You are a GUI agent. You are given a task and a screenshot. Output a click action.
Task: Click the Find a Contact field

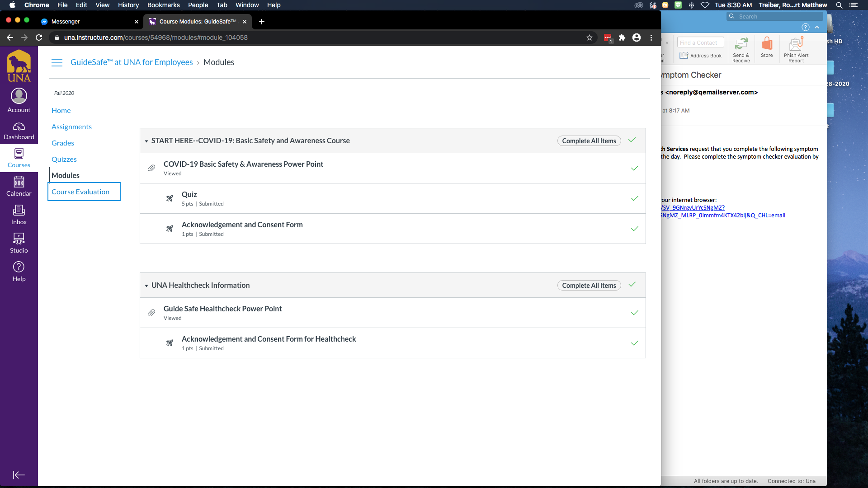click(700, 42)
